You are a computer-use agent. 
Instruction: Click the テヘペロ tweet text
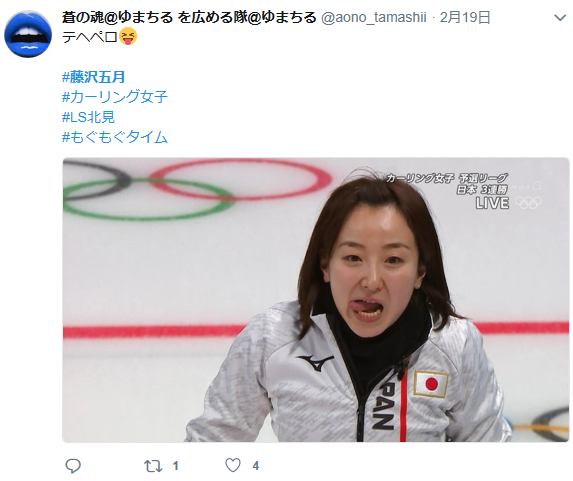tap(90, 37)
